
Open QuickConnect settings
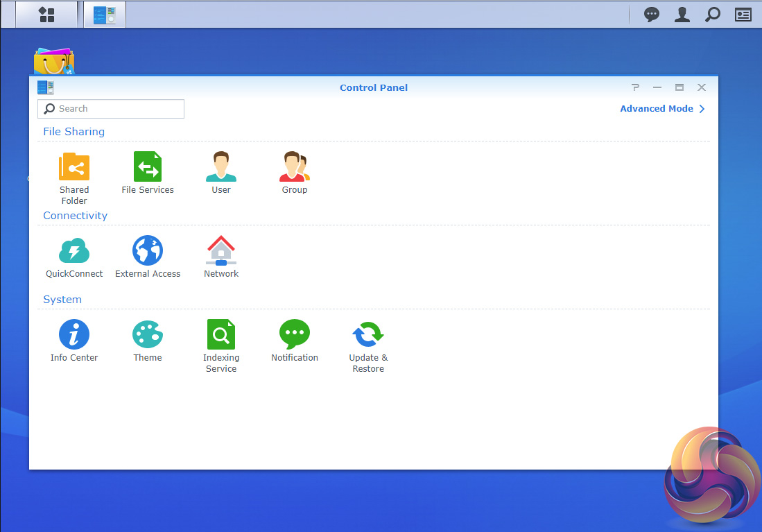point(74,257)
